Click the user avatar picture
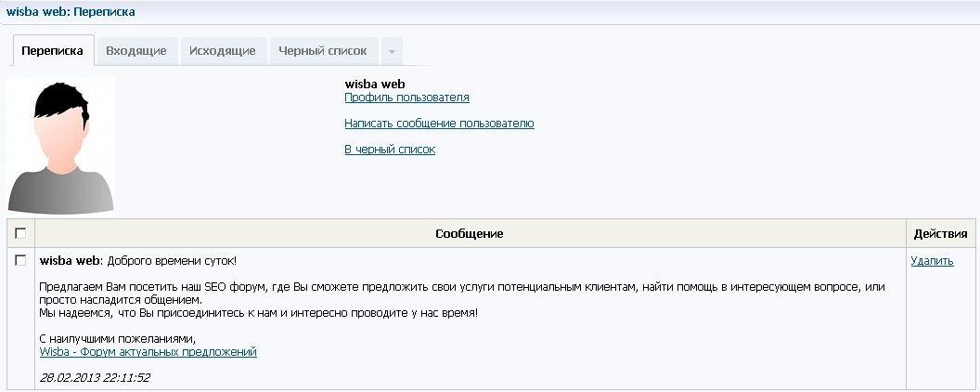 (60, 146)
